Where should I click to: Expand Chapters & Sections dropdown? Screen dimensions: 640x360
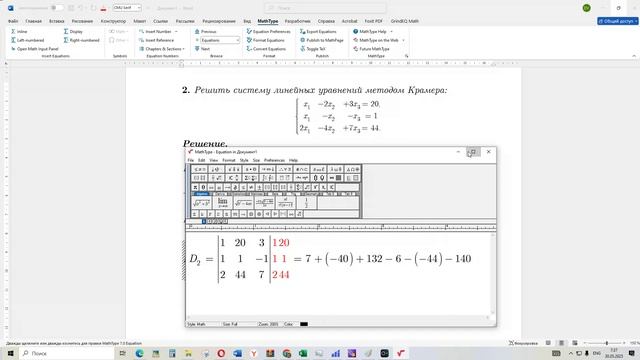[x=184, y=49]
